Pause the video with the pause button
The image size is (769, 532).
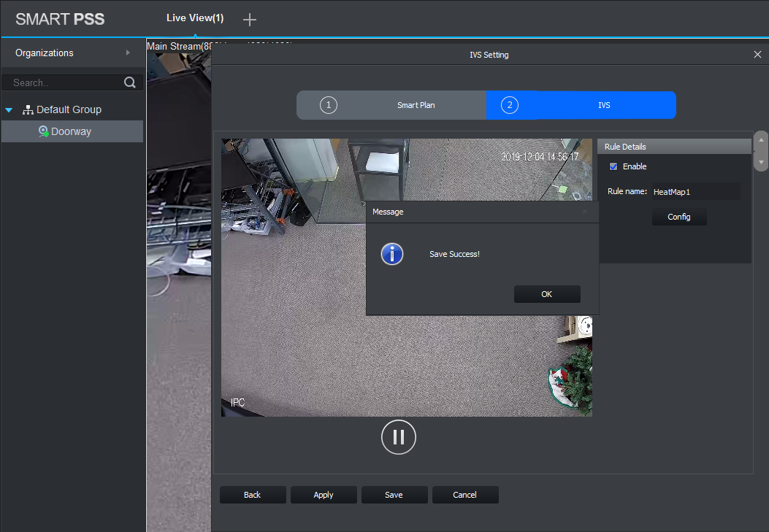coord(398,437)
